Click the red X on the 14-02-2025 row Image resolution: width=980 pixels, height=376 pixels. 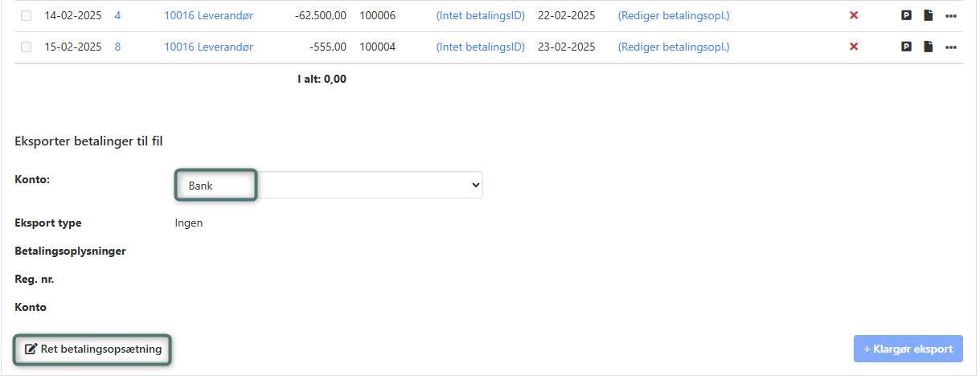coord(854,15)
